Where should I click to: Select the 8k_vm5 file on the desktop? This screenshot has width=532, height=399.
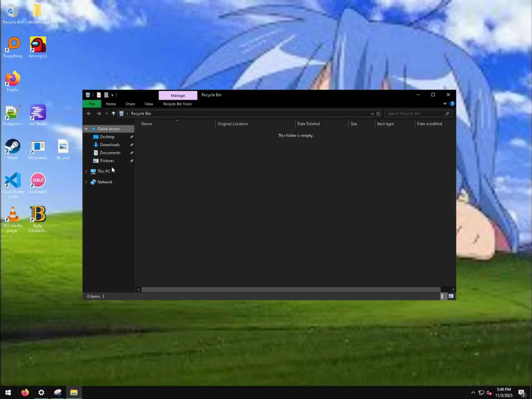[63, 149]
